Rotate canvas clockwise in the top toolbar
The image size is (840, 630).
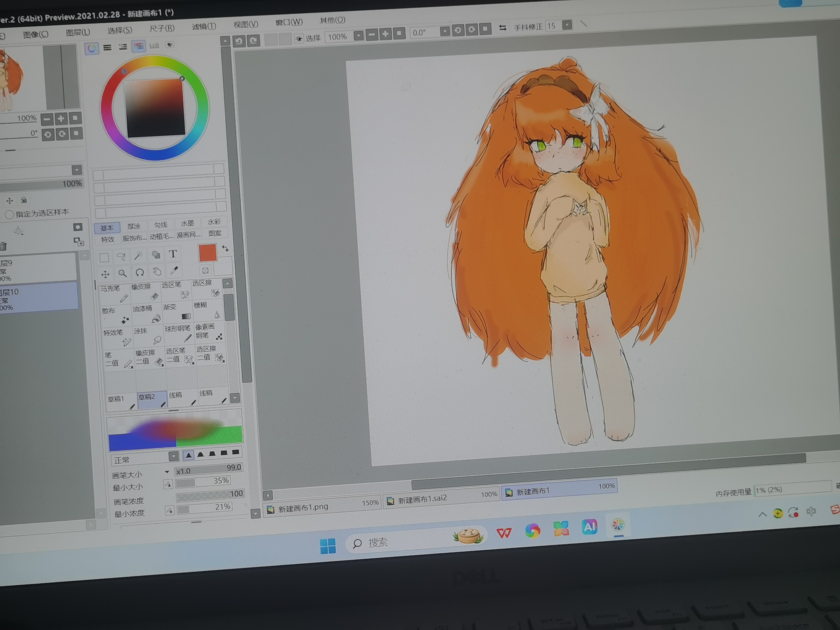click(x=472, y=29)
